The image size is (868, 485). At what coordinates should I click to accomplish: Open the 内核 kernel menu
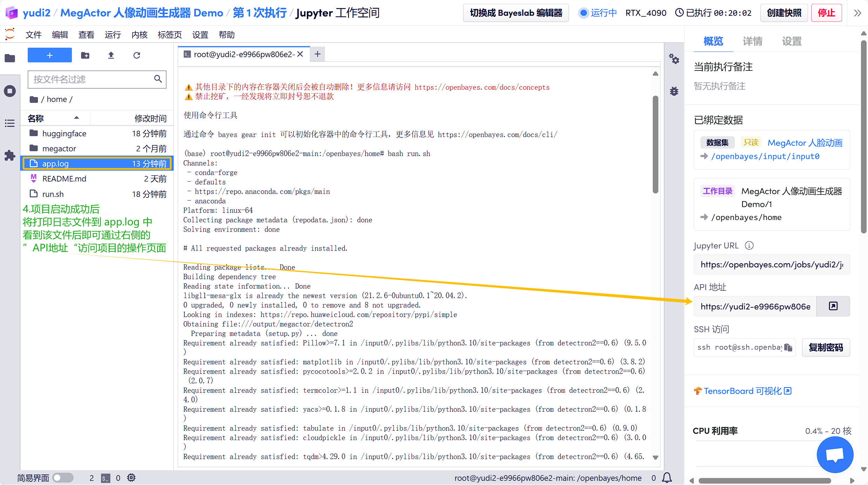point(139,35)
